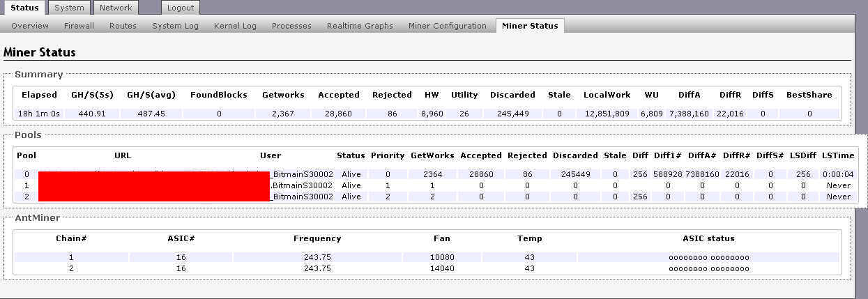This screenshot has height=299, width=868.
Task: Select pool 0 user _BitmainS30002
Action: point(300,174)
